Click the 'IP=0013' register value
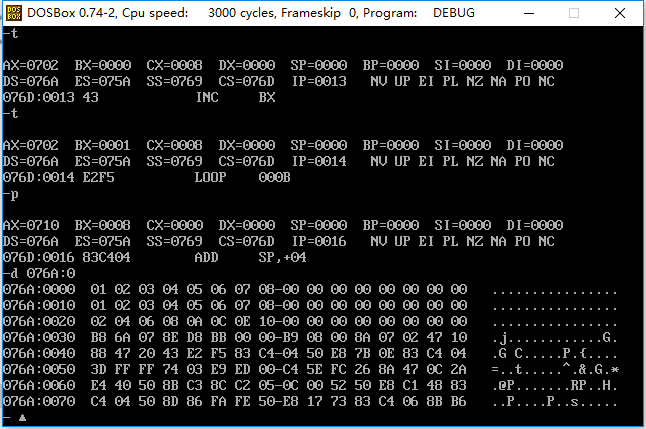 coord(319,81)
